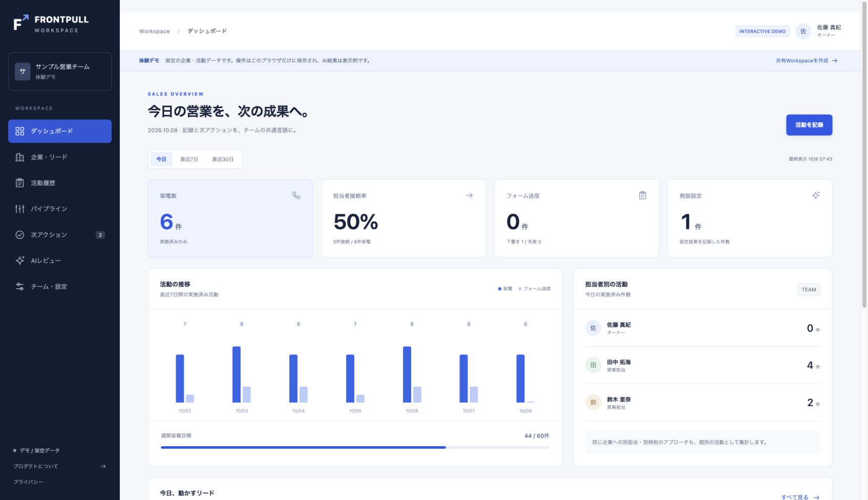Click the 10/03 架電 bar in chart
The width and height of the screenshot is (868, 500).
coord(237,374)
